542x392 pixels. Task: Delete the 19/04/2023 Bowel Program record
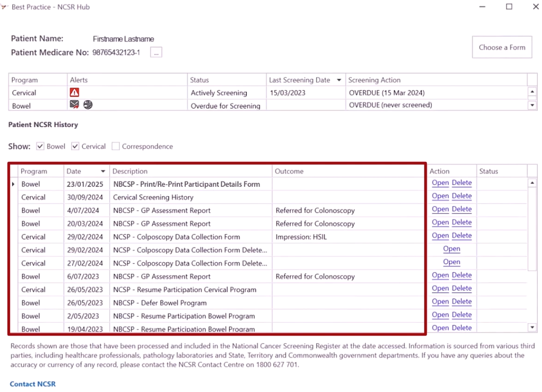tap(462, 328)
